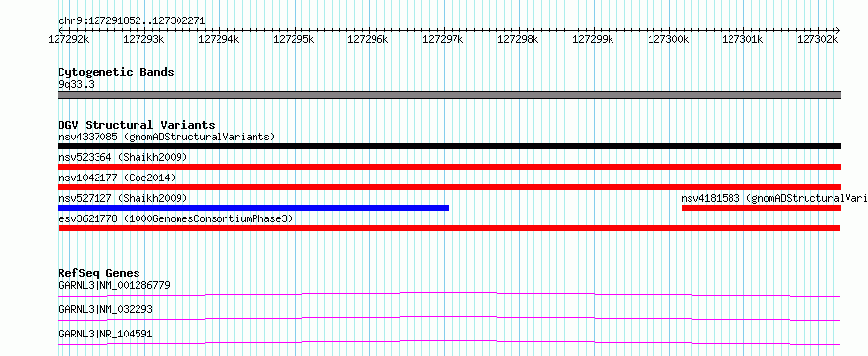Click the chr9:127291852..127302271 coordinate text
This screenshot has height=356, width=868.
click(x=132, y=21)
